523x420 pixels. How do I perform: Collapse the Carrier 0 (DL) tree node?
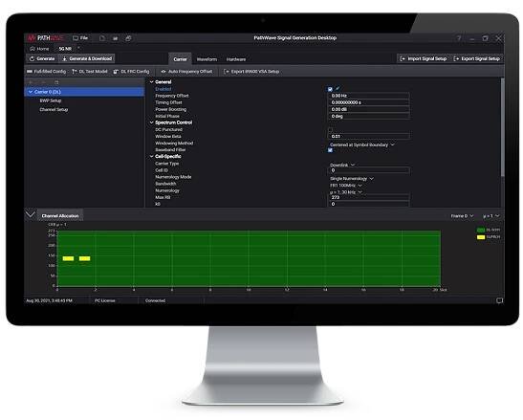(x=31, y=92)
